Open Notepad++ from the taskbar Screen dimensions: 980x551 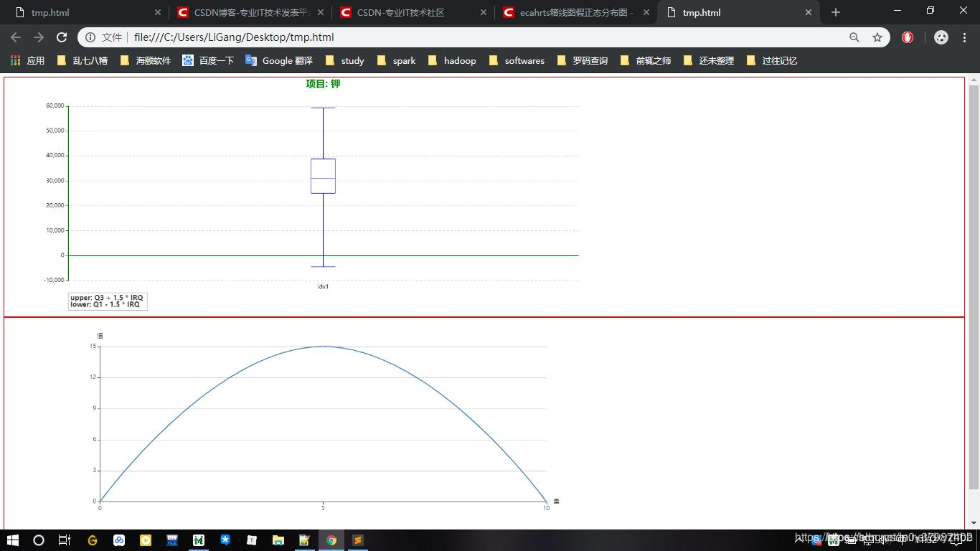coord(305,540)
